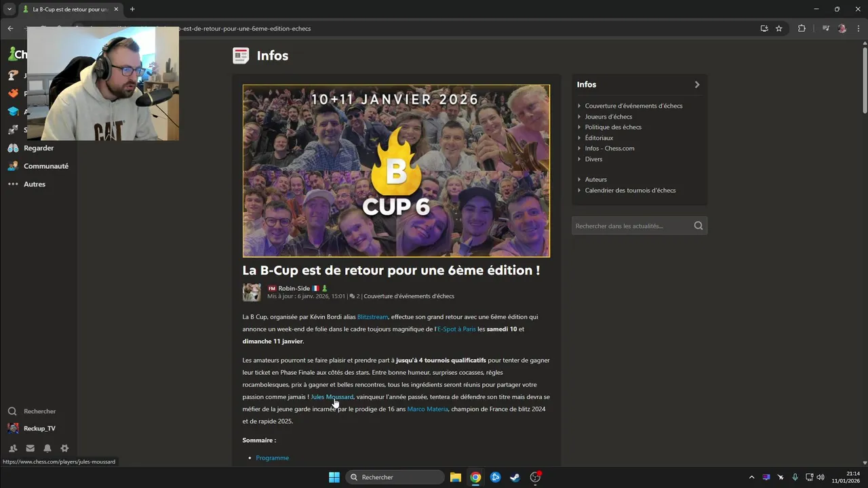
Task: Follow the Blitzstream link
Action: 372,317
